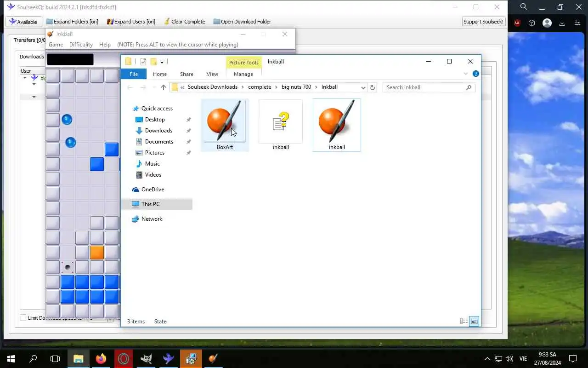The height and width of the screenshot is (368, 588).
Task: Open Pictures in the navigation pane
Action: 155,153
